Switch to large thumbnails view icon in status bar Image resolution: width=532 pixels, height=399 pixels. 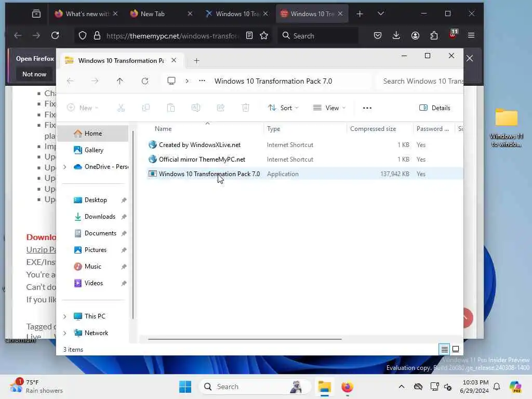pos(456,349)
